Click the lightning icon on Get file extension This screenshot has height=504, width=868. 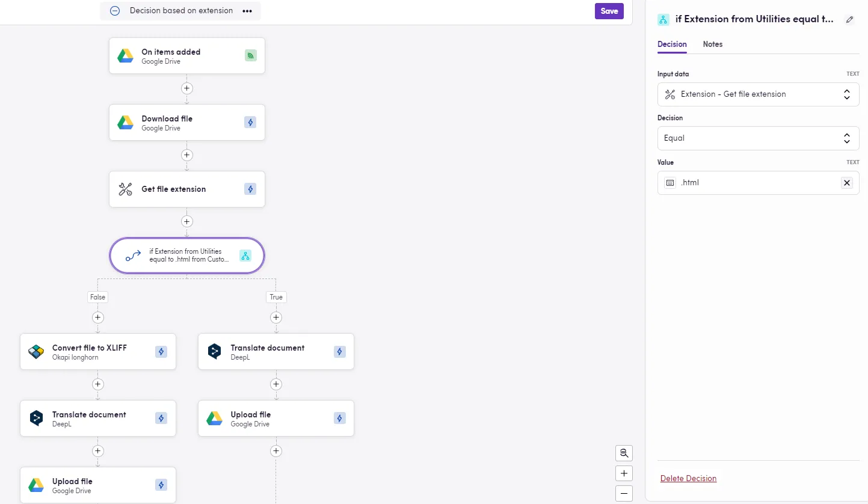point(251,189)
